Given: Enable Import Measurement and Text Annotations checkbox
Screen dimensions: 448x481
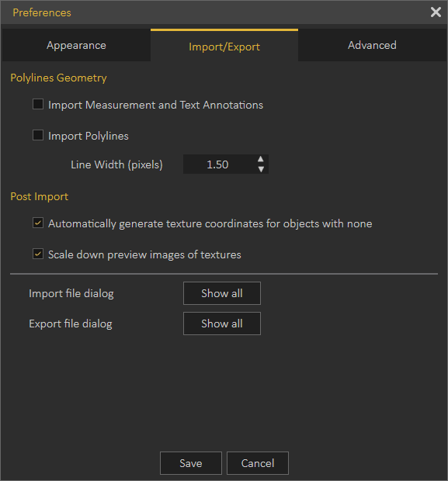Looking at the screenshot, I should (38, 104).
